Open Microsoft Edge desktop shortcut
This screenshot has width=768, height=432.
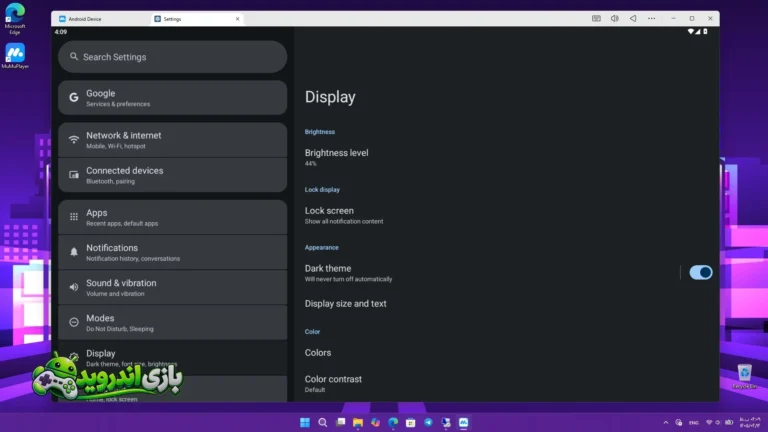15,19
